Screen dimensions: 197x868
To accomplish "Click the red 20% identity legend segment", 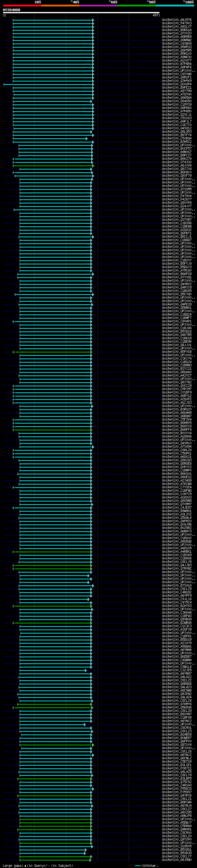I will [22, 6].
